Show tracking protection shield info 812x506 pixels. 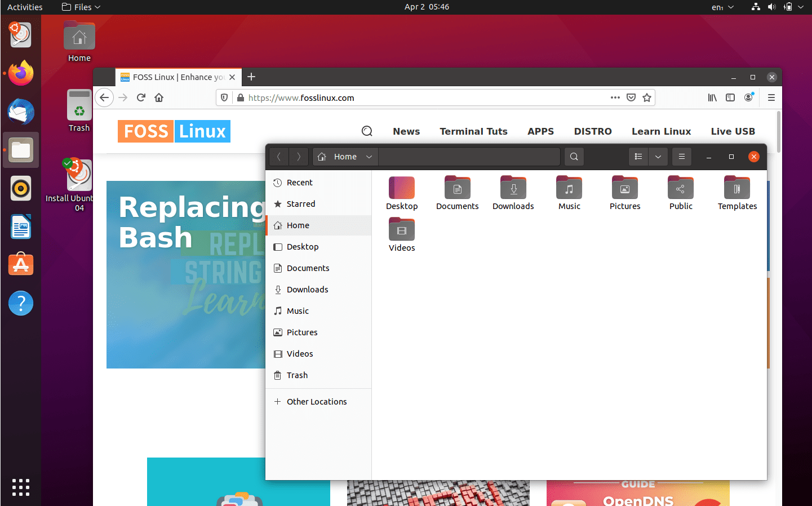pyautogui.click(x=224, y=97)
